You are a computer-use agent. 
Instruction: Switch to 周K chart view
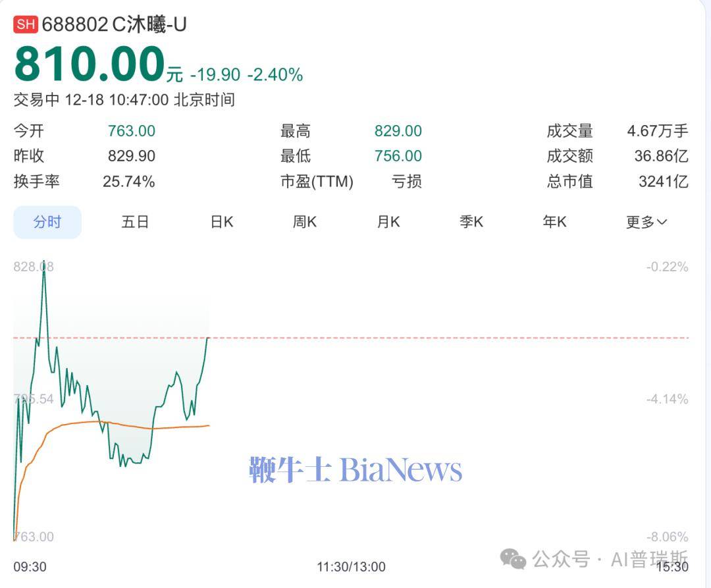click(305, 222)
